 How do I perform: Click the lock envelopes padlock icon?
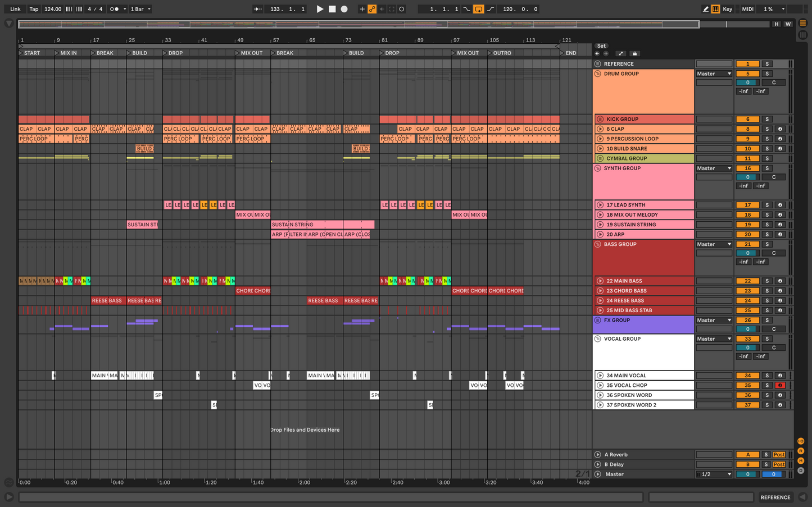[634, 54]
